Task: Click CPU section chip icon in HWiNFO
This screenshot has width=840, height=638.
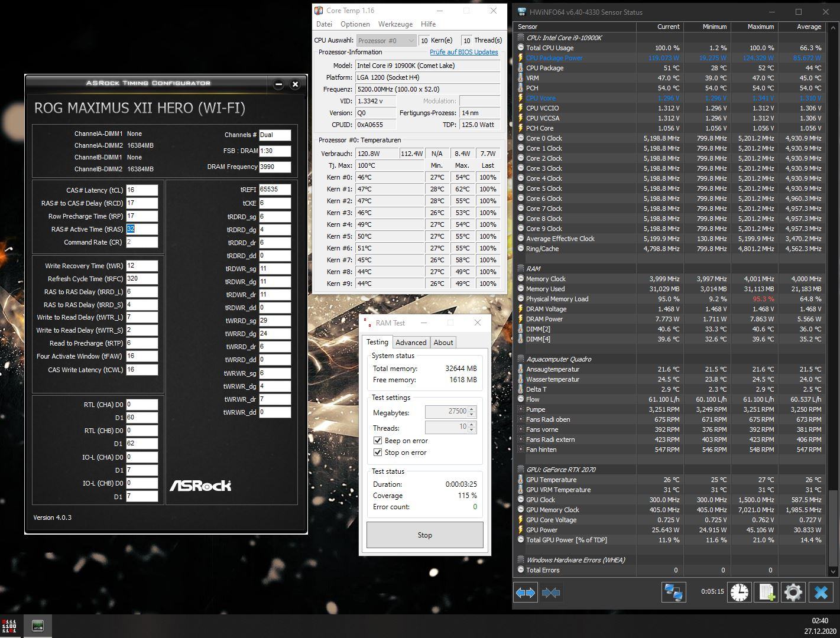Action: click(521, 38)
